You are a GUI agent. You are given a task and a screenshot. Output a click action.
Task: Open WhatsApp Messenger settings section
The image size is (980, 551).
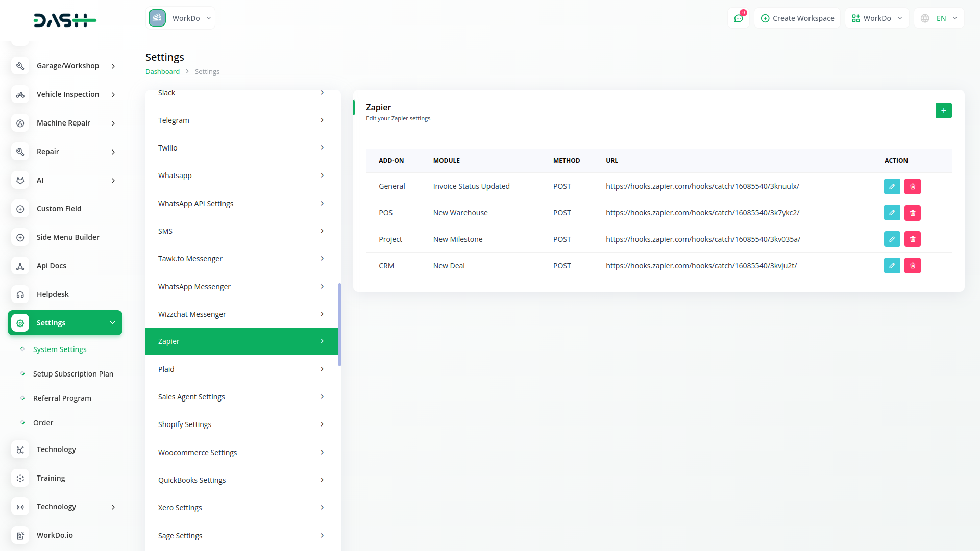pos(242,287)
